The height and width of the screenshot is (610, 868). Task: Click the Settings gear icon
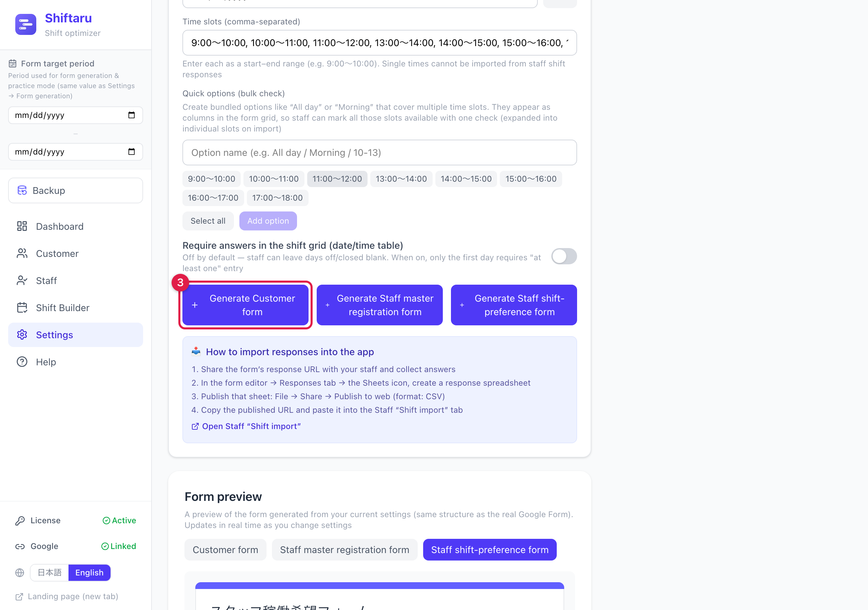pyautogui.click(x=22, y=335)
